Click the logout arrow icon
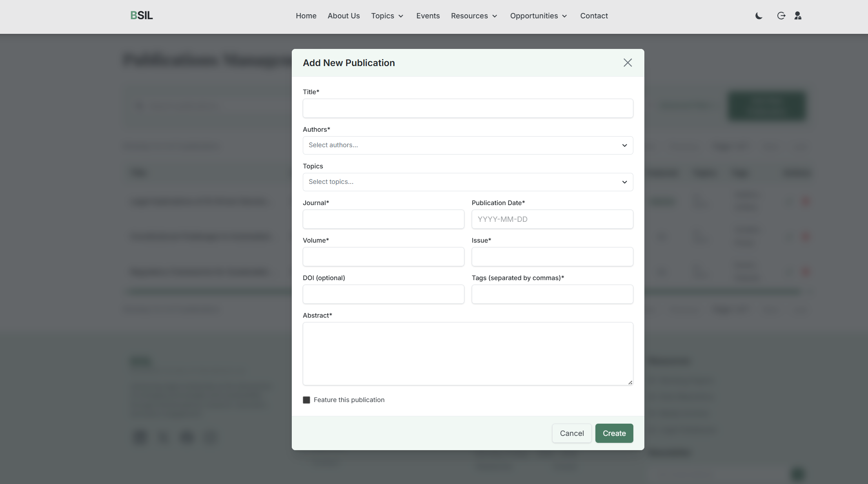This screenshot has height=484, width=868. [x=781, y=16]
